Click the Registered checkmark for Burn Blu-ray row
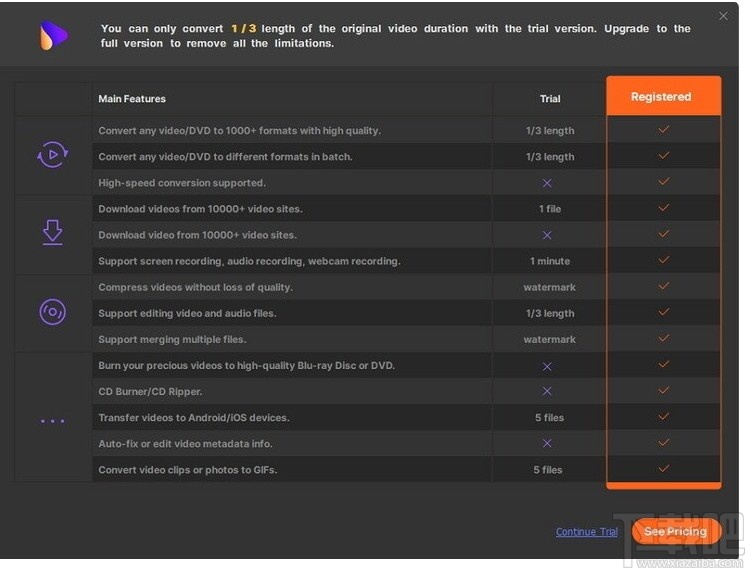 (x=664, y=365)
